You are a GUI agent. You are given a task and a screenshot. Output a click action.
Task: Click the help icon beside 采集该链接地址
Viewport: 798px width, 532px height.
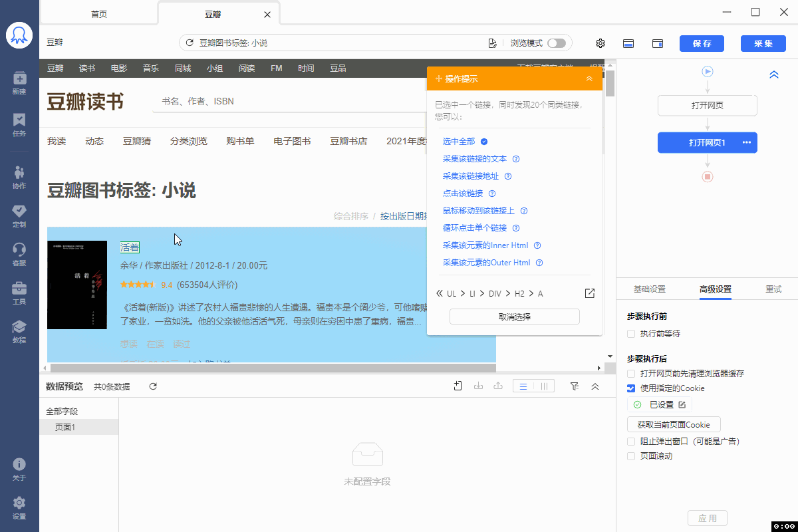pos(508,176)
